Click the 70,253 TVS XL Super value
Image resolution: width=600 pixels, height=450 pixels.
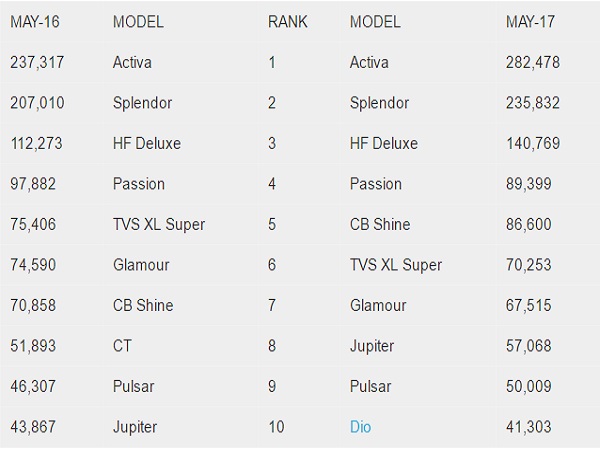click(x=529, y=265)
